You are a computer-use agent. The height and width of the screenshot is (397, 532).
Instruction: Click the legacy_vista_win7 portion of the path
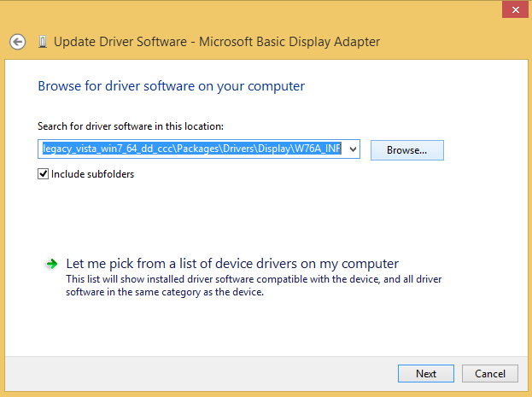coord(85,149)
